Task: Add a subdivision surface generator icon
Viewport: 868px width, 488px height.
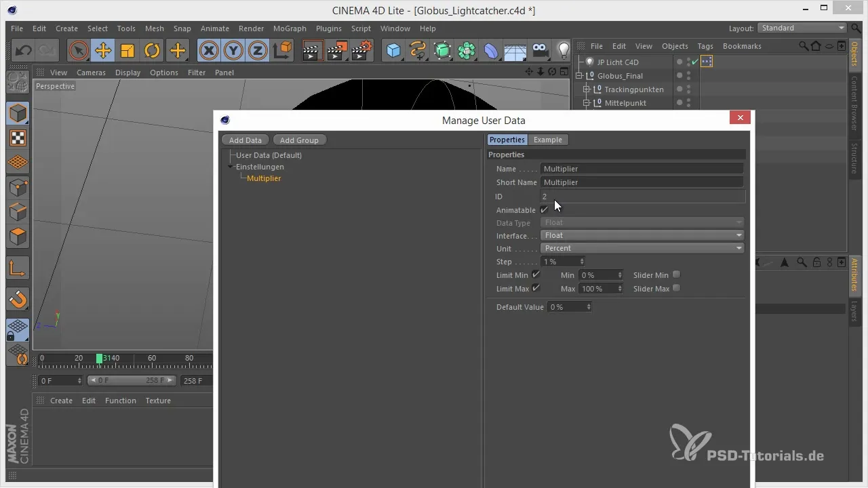Action: (x=442, y=50)
